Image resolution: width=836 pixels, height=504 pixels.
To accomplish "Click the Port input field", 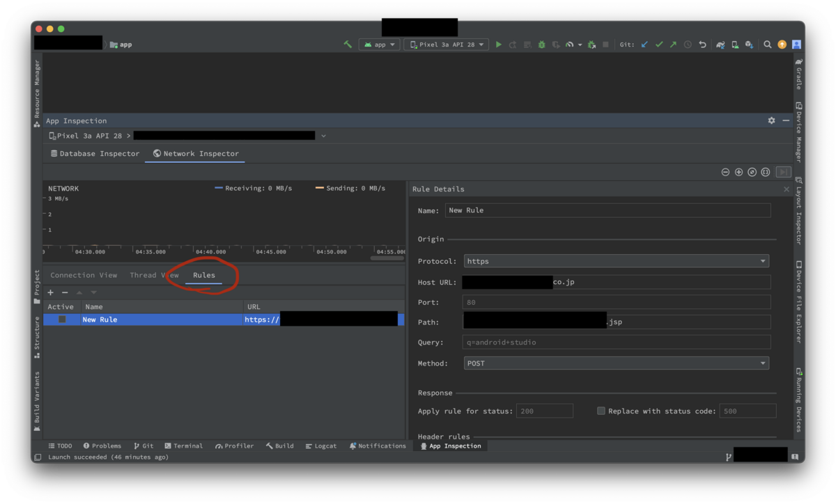I will (x=617, y=302).
